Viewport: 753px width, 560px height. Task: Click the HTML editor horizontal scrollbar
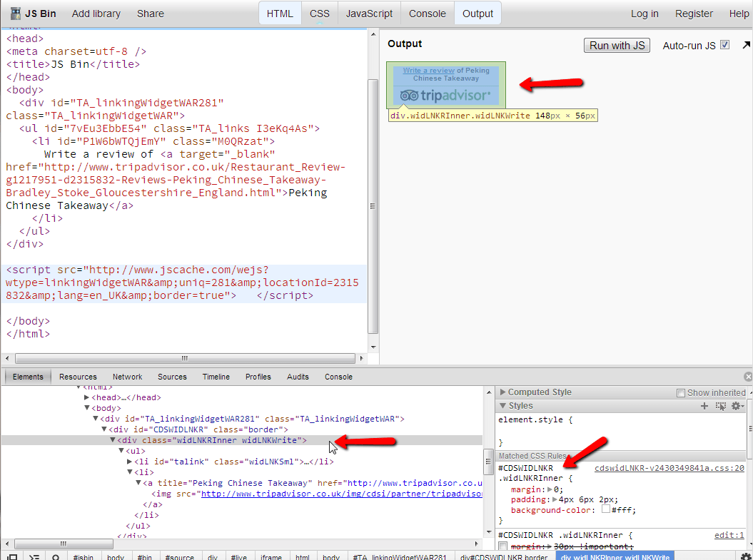[185, 358]
